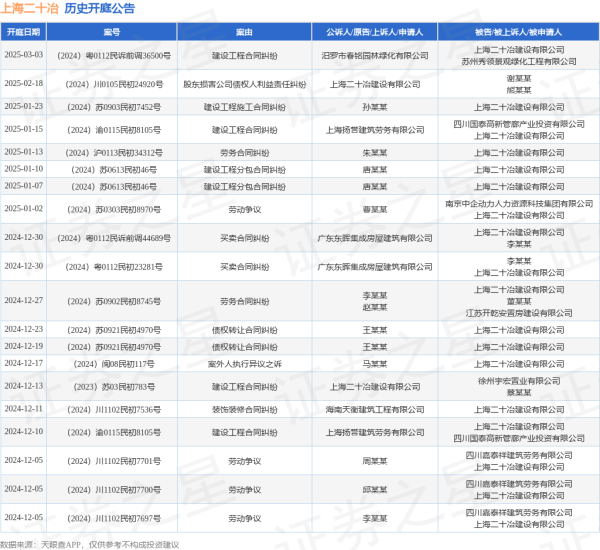Screen dimensions: 600x550
Task: Click plaintiff 周某某
Action: pos(375,462)
